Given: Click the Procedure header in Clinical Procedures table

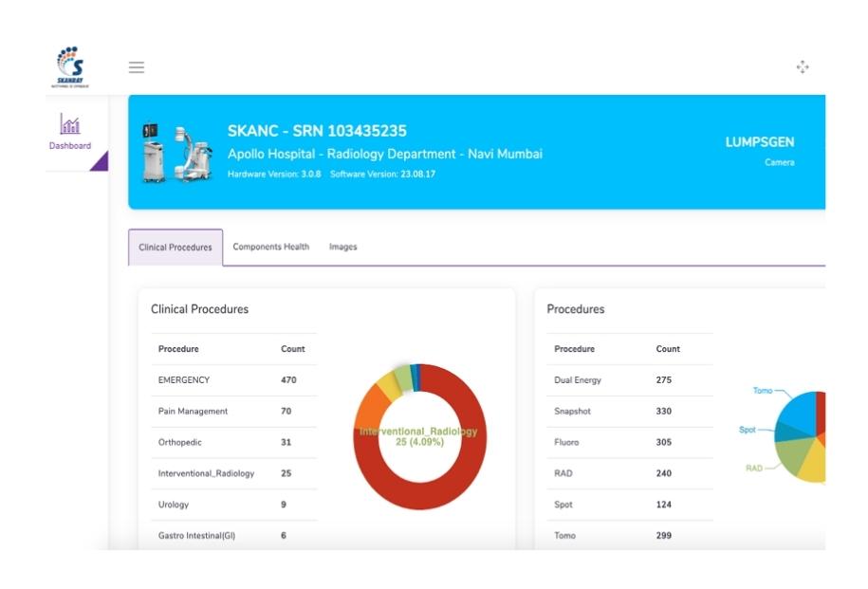Looking at the screenshot, I should pyautogui.click(x=178, y=349).
